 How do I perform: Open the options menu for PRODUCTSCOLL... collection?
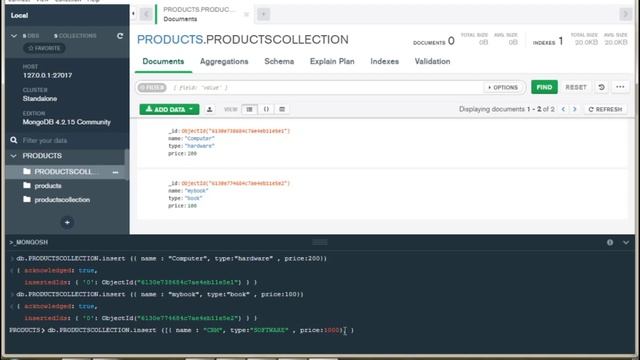[116, 172]
